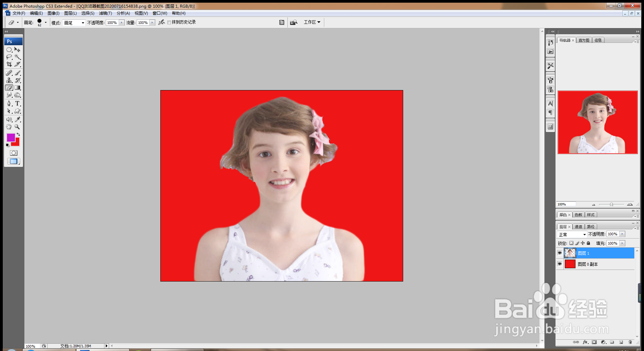This screenshot has width=644, height=351.
Task: Select the Gradient tool
Action: click(18, 88)
